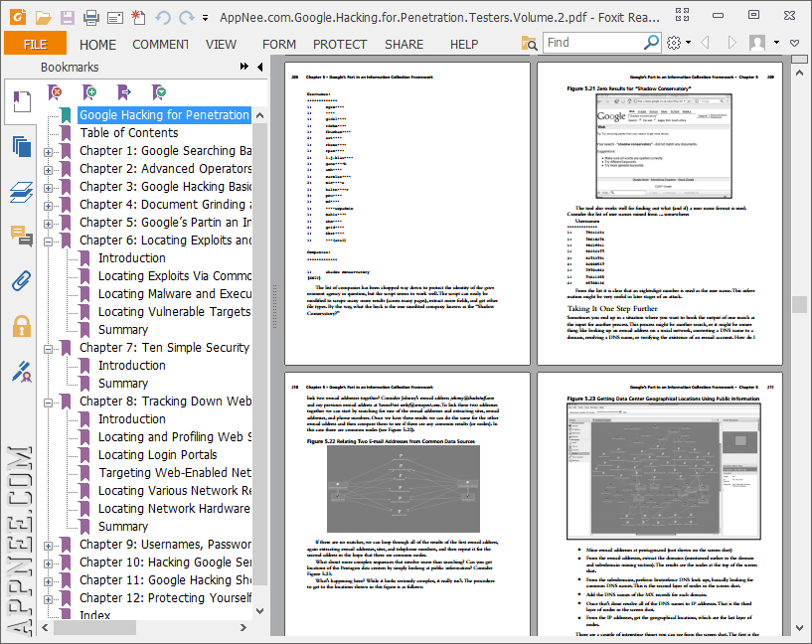Collapse the Chapter 6 Locating Exploits node
The height and width of the screenshot is (644, 812).
48,241
